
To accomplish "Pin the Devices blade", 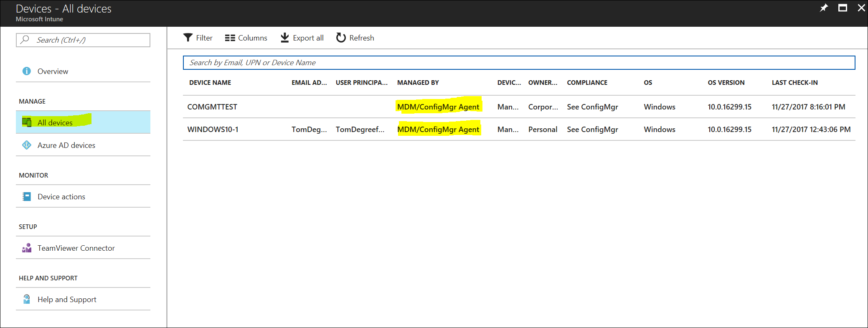I will [824, 8].
